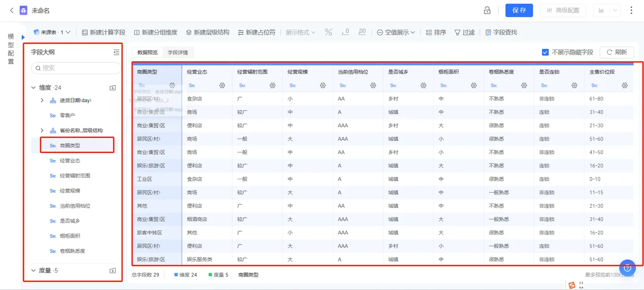Add folder icon beside 度量
The image size is (644, 290).
[113, 271]
